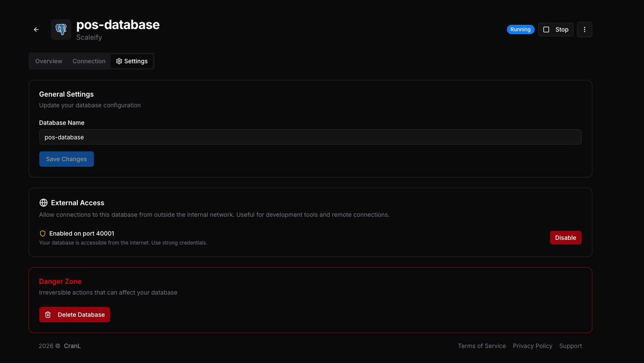Click the Save Changes button

[x=67, y=159]
